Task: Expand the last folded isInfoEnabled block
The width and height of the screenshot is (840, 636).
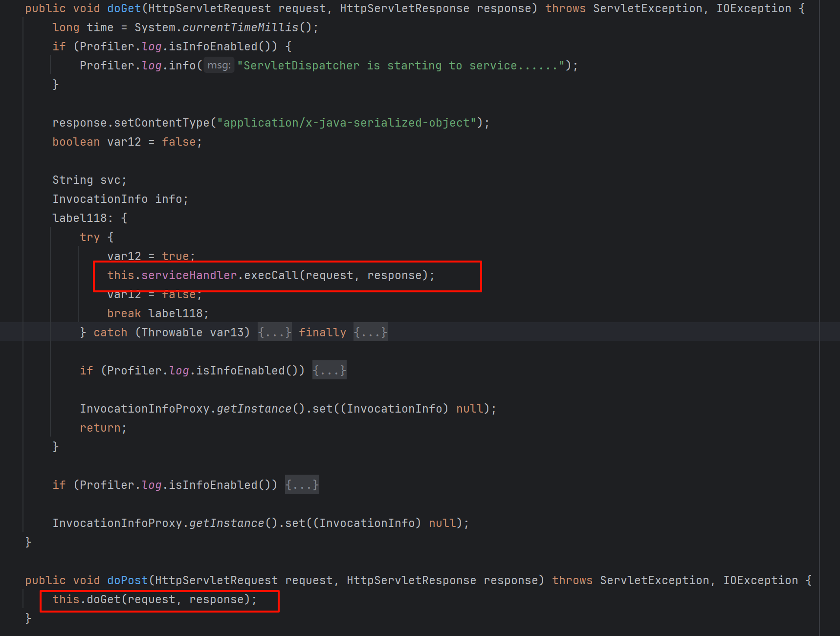Action: pyautogui.click(x=302, y=485)
